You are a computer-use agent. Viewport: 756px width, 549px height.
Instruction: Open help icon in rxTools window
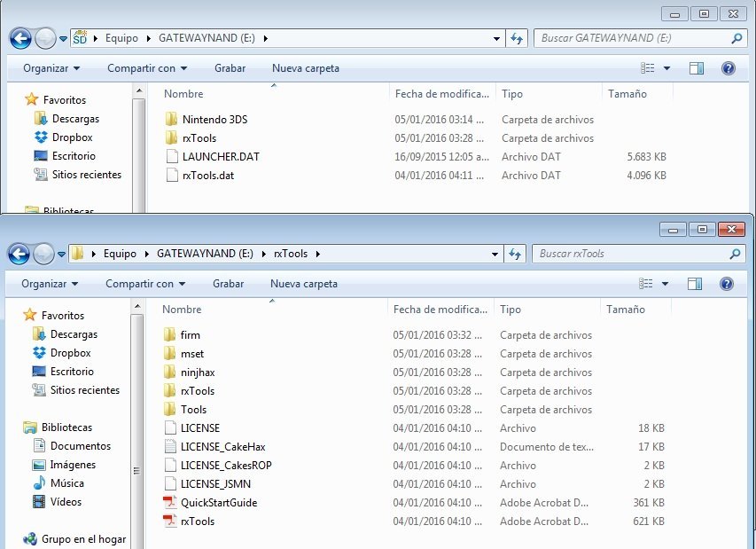pos(726,284)
